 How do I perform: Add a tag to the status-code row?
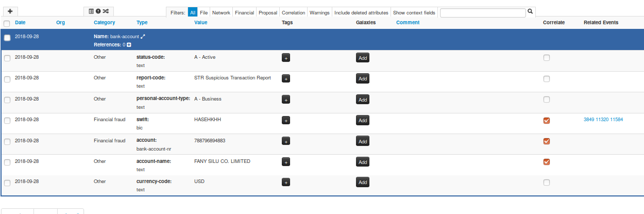[x=286, y=58]
